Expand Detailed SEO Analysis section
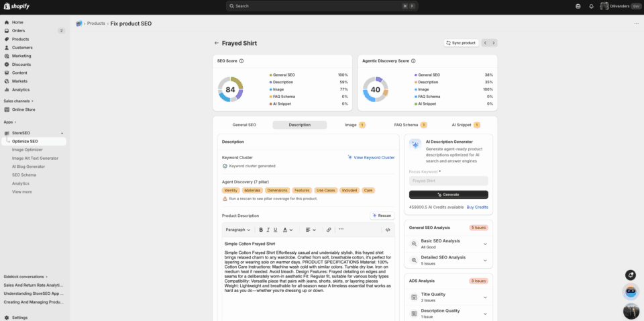This screenshot has width=644, height=321. point(449,260)
